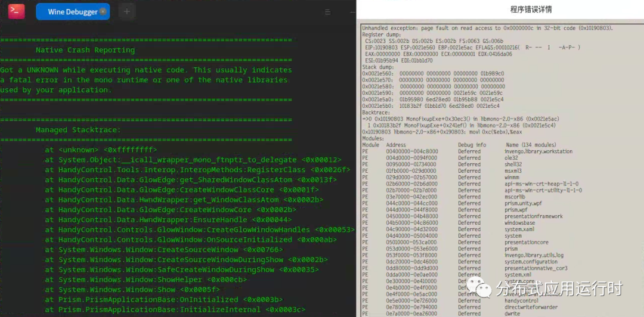
Task: Click the 'Address' column header
Action: click(396, 145)
